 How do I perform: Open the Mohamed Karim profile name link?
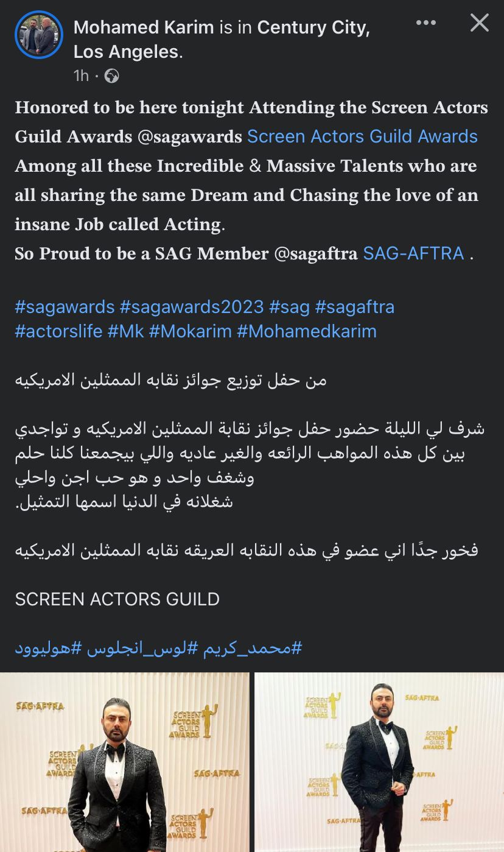pyautogui.click(x=144, y=27)
